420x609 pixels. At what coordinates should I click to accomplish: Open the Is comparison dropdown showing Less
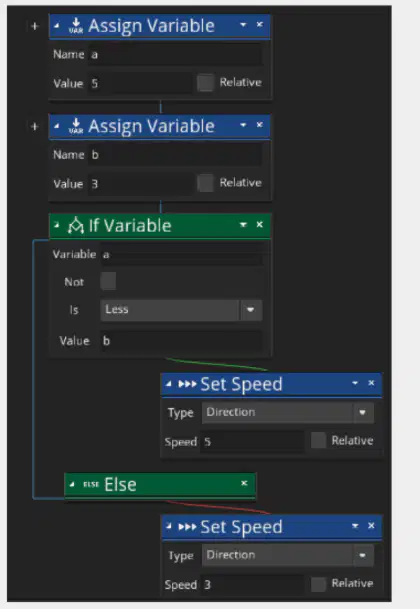coord(181,310)
